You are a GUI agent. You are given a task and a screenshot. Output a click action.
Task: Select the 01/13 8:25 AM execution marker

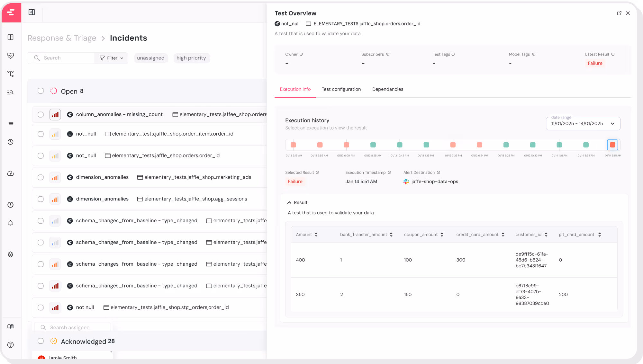tap(373, 145)
